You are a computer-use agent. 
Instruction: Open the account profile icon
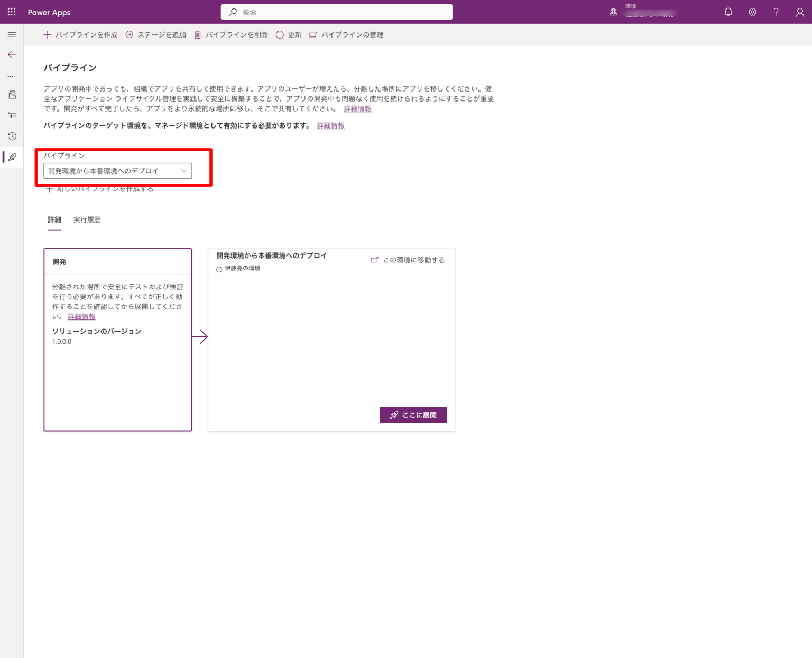tap(800, 12)
